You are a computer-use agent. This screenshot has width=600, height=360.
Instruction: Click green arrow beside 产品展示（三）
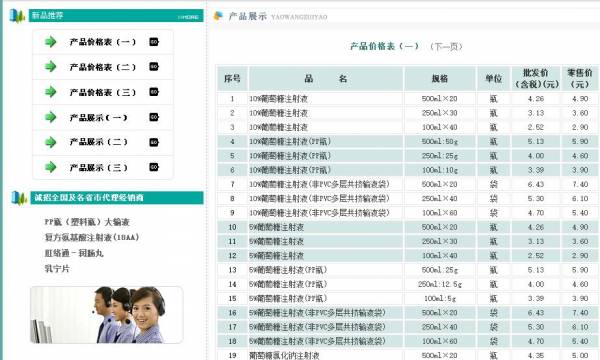[51, 167]
